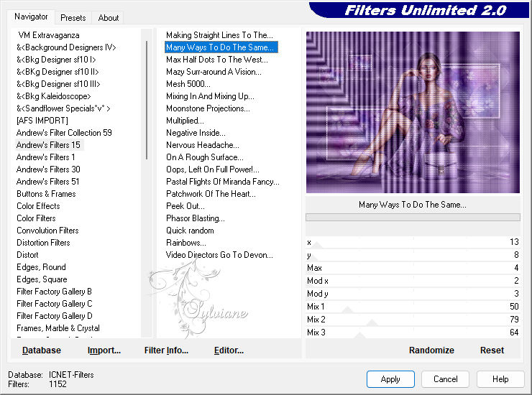The width and height of the screenshot is (532, 395).
Task: Choose Nervous Headache... filter
Action: [203, 145]
